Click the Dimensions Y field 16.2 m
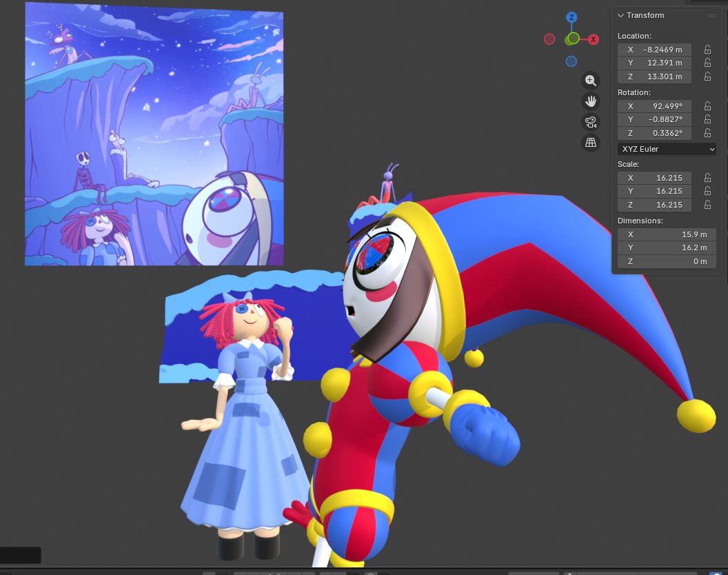 click(x=667, y=248)
